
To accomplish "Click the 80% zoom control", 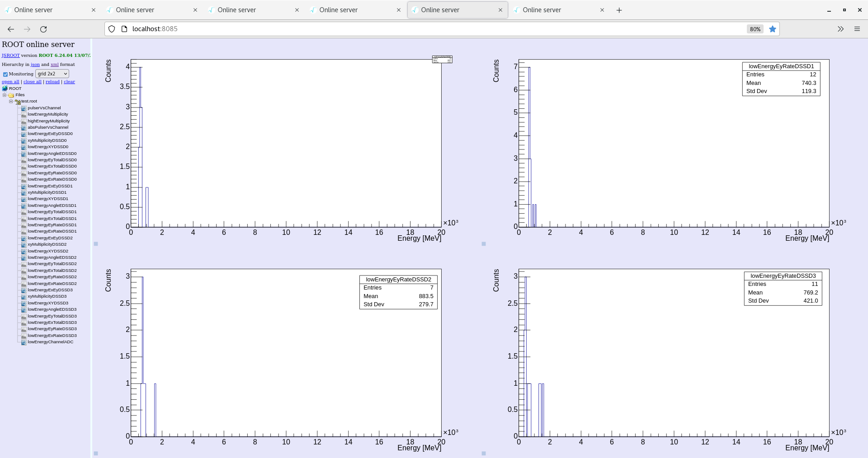I will click(754, 29).
